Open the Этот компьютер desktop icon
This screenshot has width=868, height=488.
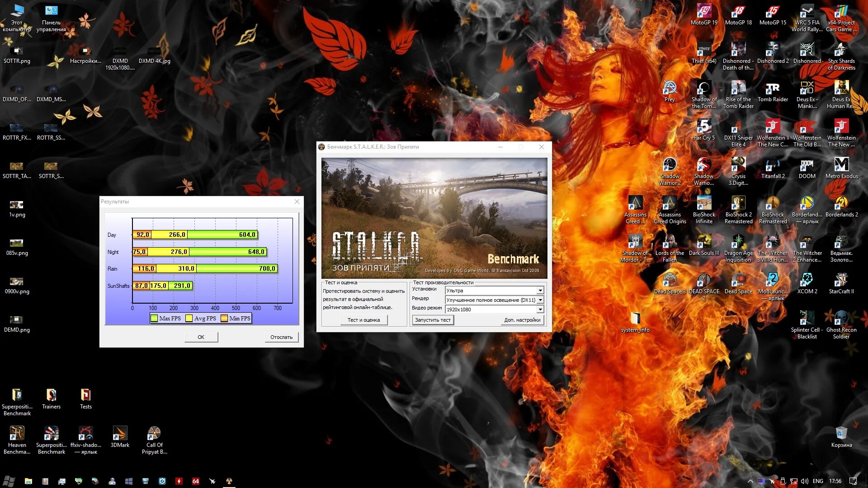pos(17,18)
